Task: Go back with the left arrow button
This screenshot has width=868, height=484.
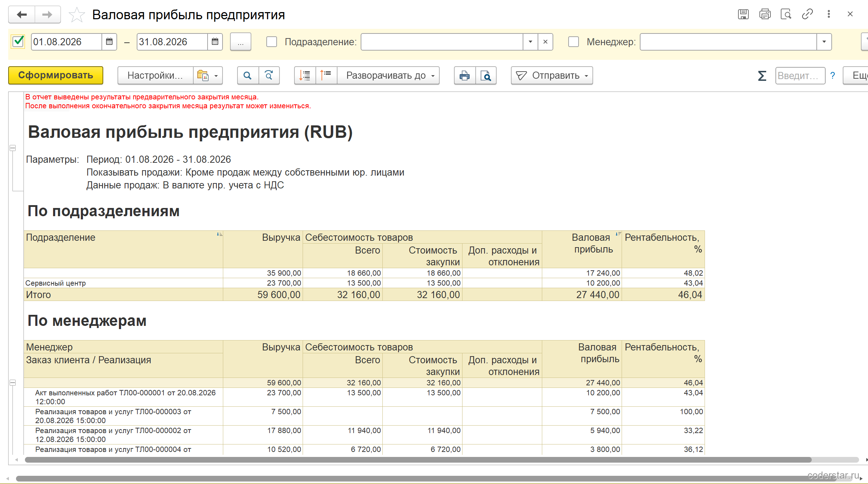Action: click(x=22, y=15)
